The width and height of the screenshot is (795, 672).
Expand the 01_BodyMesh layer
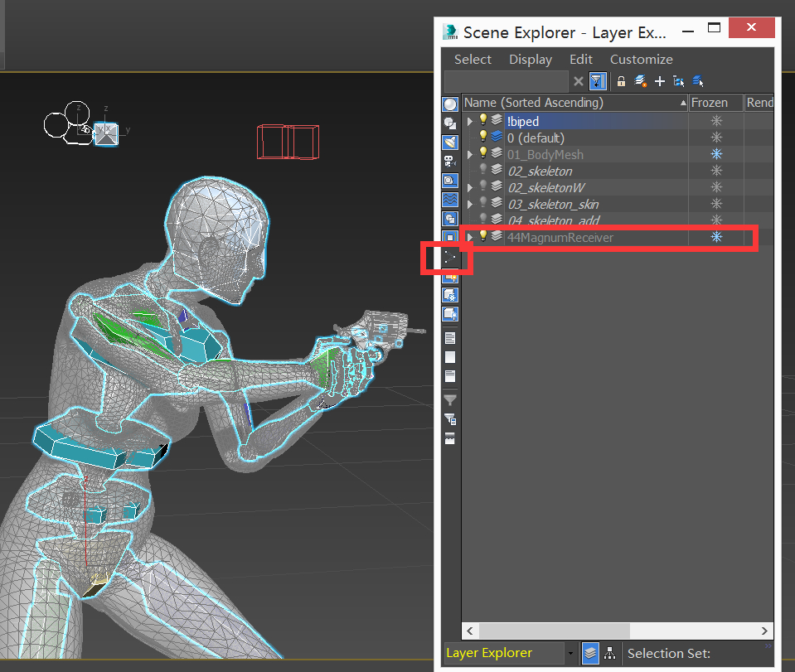point(469,154)
